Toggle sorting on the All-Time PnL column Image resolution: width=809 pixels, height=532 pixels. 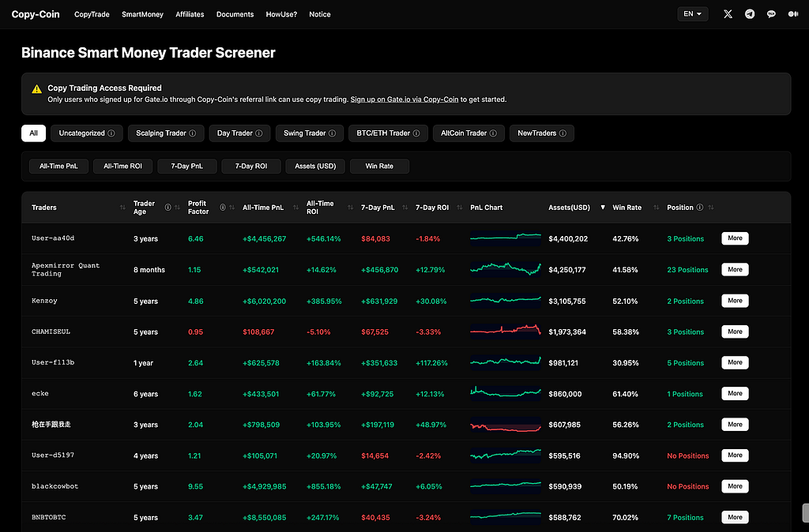295,208
